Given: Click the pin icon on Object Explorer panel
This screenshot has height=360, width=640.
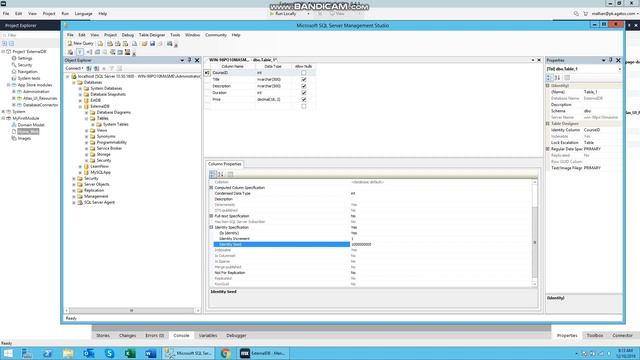Looking at the screenshot, I should (189, 60).
